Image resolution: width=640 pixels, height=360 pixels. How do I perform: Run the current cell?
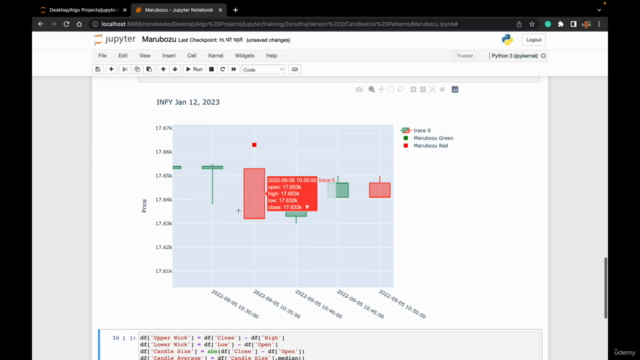pyautogui.click(x=194, y=69)
